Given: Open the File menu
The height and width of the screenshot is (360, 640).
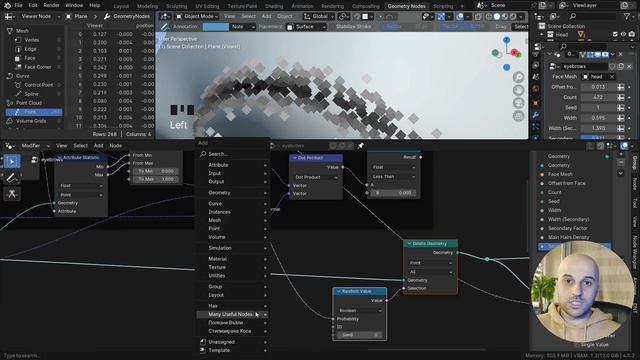Looking at the screenshot, I should pyautogui.click(x=18, y=5).
